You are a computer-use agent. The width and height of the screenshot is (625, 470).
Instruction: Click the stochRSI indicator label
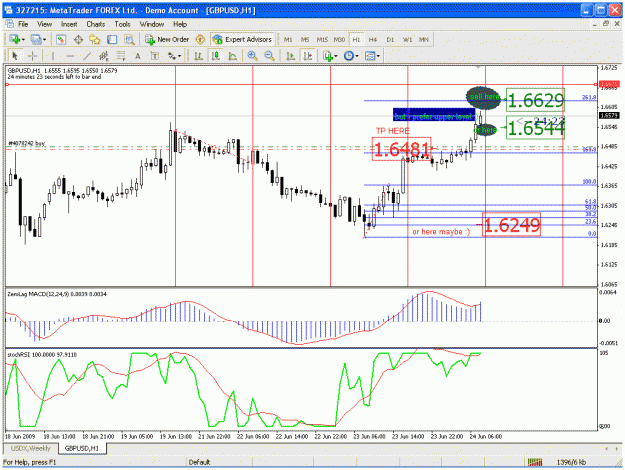click(42, 355)
